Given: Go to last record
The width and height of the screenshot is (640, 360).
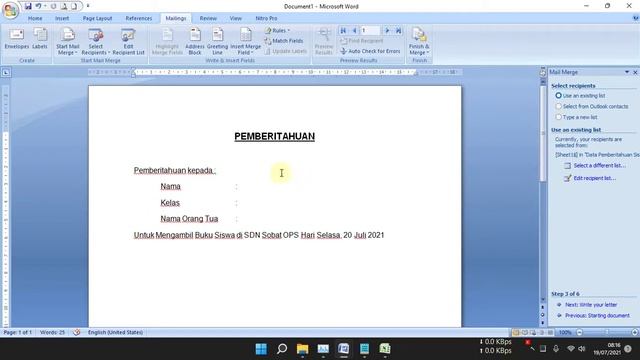Looking at the screenshot, I should tap(398, 31).
